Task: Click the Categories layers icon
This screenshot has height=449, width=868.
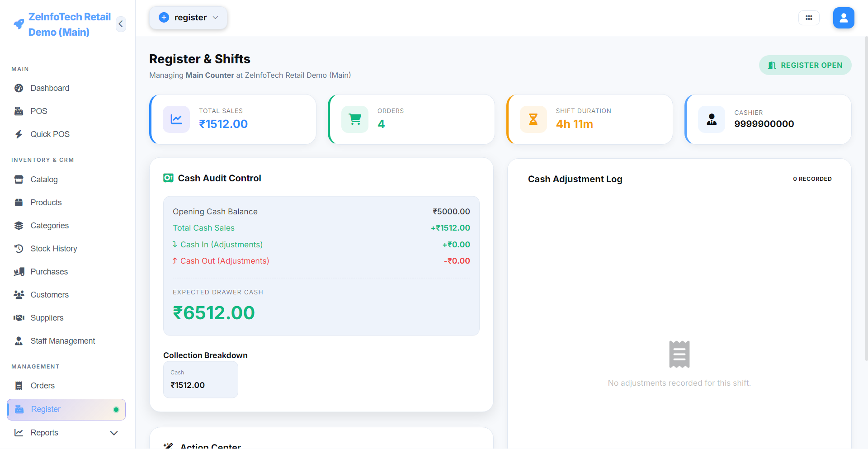Action: (19, 226)
